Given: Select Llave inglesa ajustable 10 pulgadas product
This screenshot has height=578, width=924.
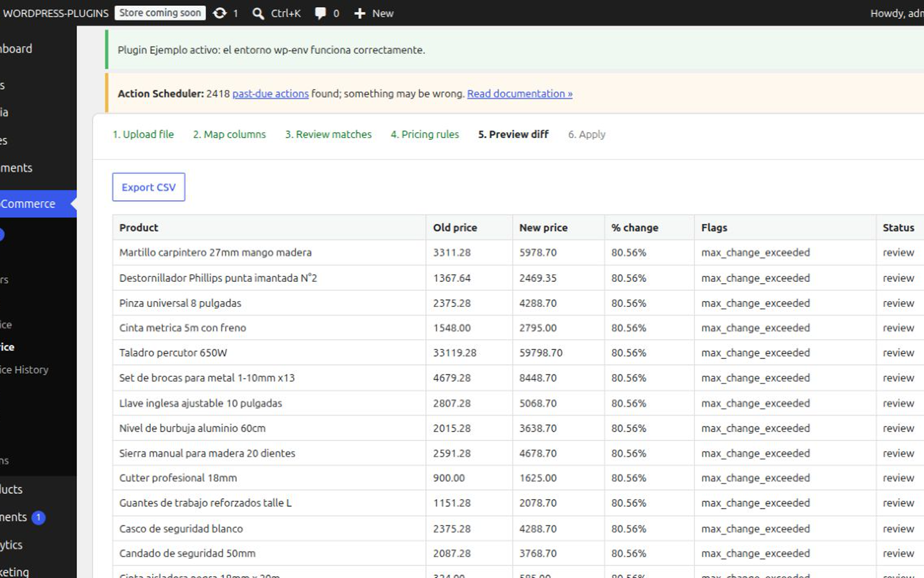Looking at the screenshot, I should point(201,403).
